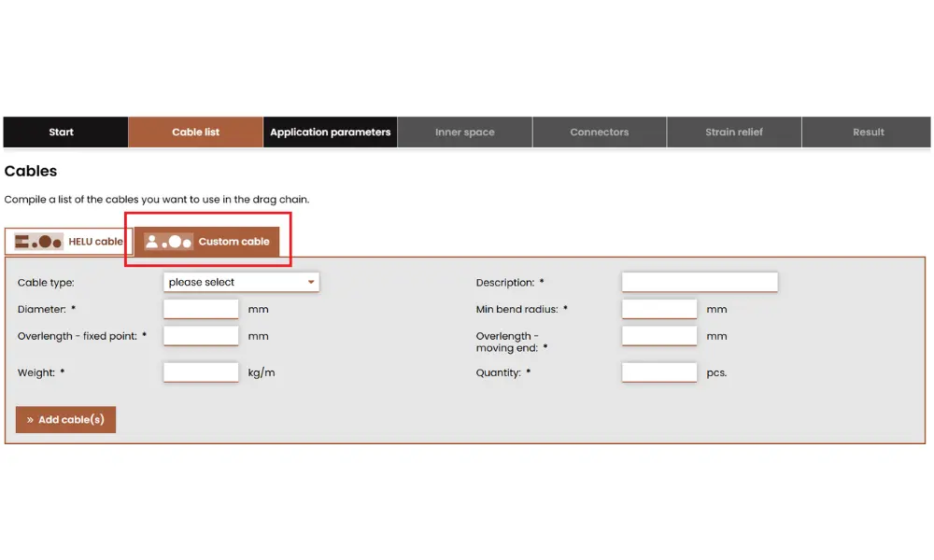Open the Connectors step
The image size is (934, 560).
tap(600, 133)
